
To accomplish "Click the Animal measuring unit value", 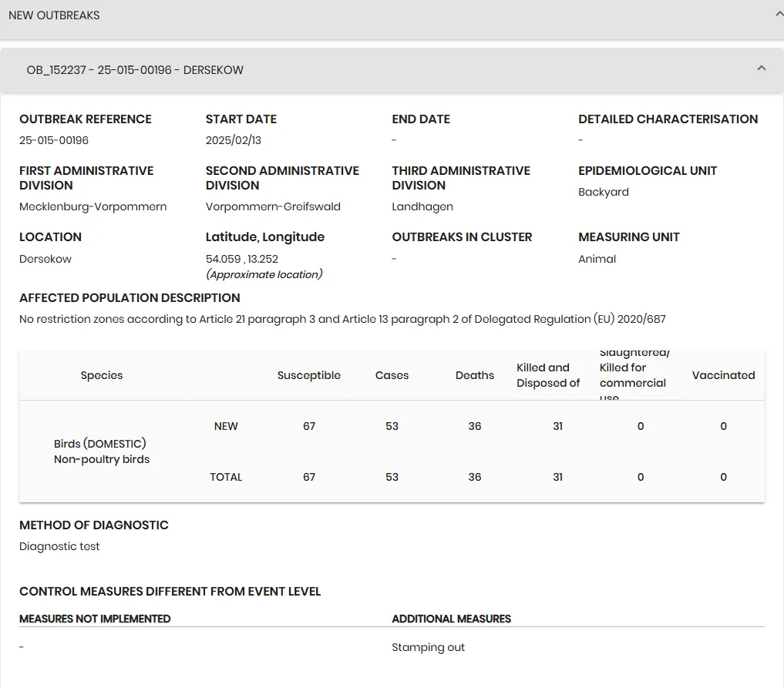I will tap(597, 259).
